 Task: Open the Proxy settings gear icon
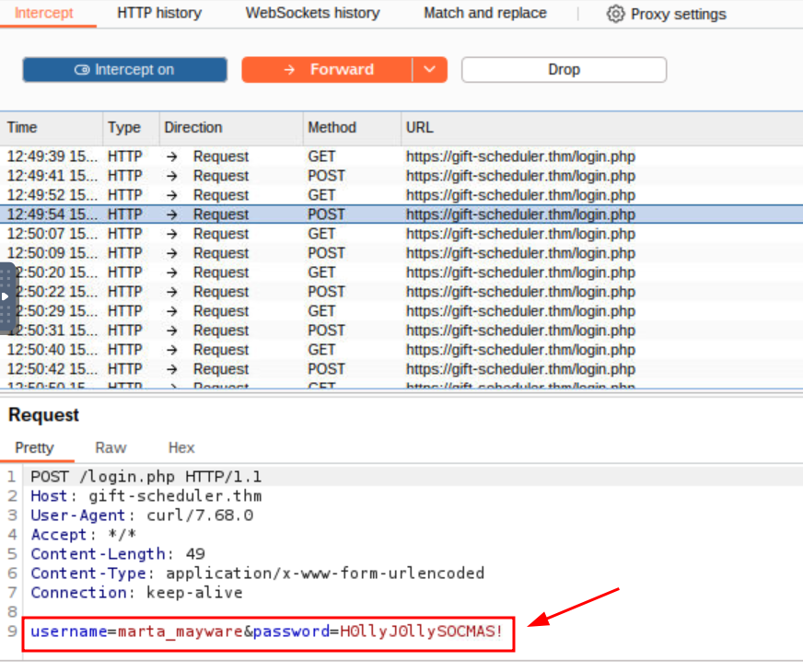615,14
